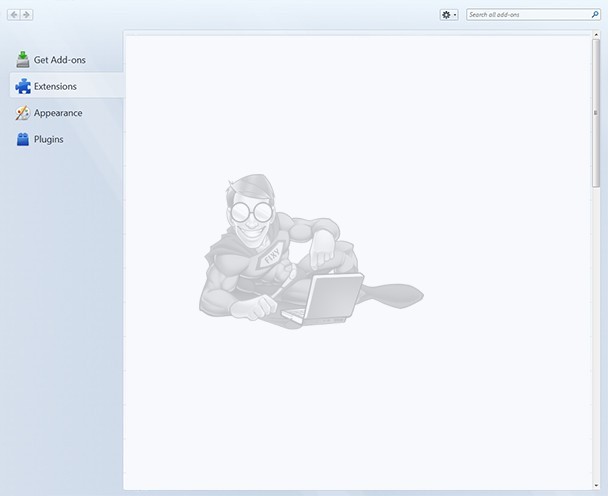Click the vertical scrollbar thumb
608x496 pixels.
tap(596, 113)
